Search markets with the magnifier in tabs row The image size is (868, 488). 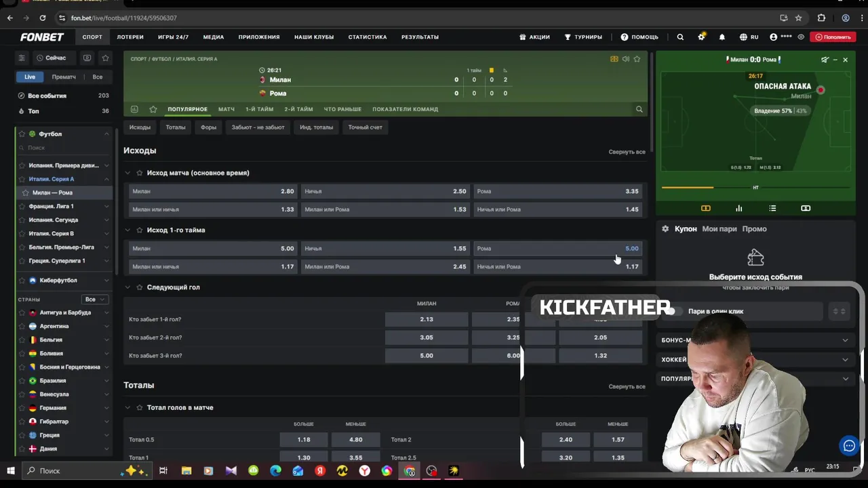[x=639, y=109]
